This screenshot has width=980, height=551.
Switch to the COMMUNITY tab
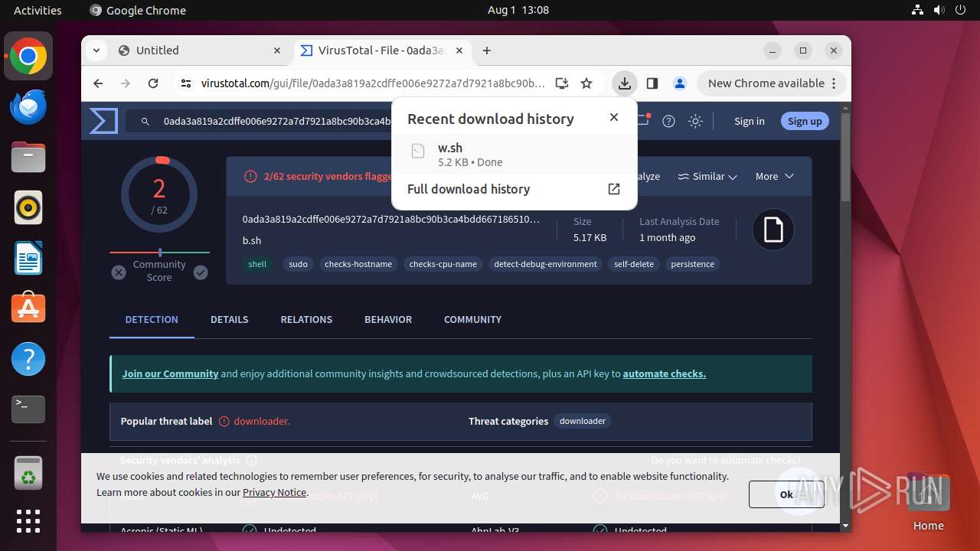click(472, 319)
